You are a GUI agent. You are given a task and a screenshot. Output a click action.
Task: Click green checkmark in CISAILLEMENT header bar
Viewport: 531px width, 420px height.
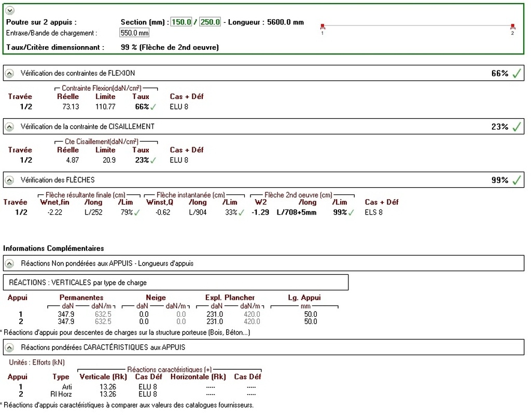pyautogui.click(x=516, y=127)
